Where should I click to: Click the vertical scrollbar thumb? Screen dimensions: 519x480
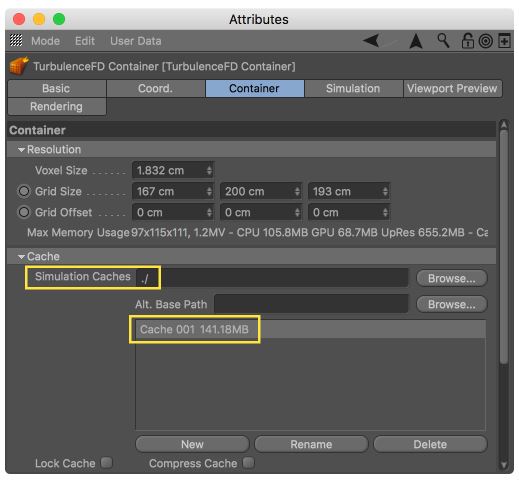click(504, 247)
